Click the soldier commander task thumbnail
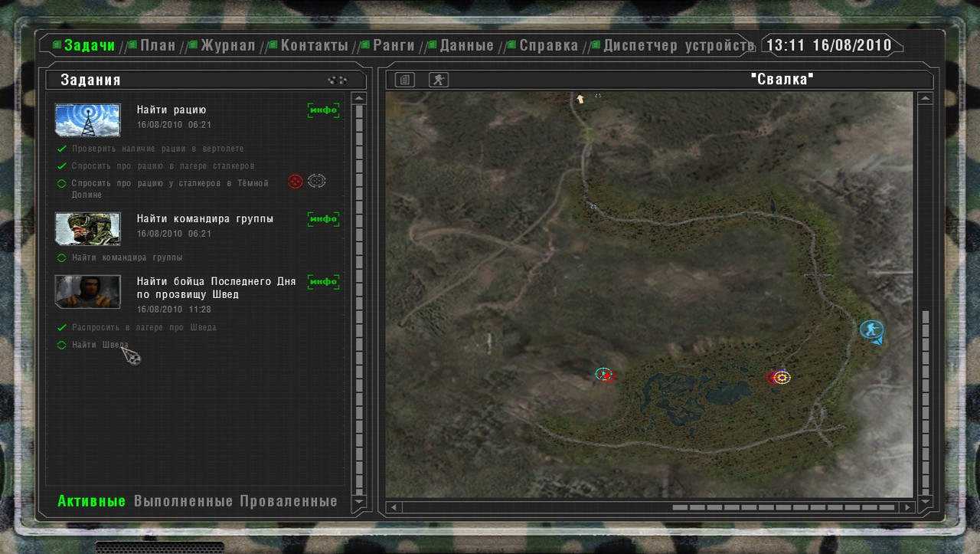Image resolution: width=980 pixels, height=554 pixels. tap(88, 228)
